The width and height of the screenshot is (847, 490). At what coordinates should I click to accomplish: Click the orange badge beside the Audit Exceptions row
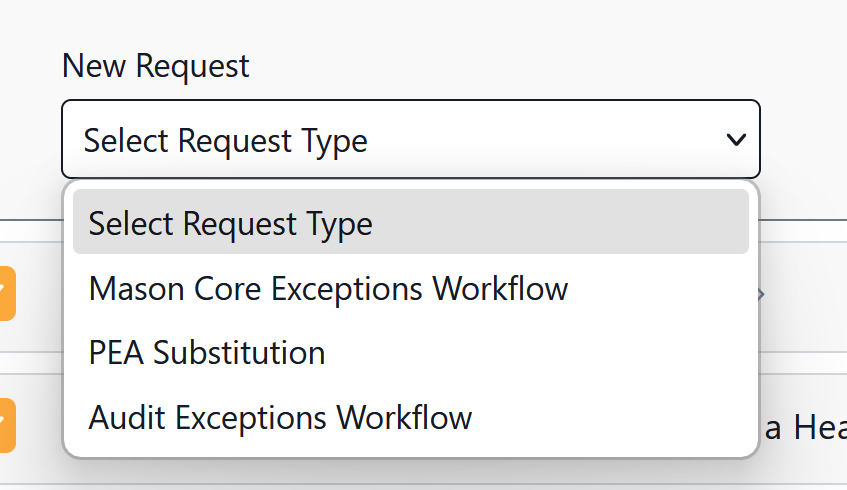6,424
